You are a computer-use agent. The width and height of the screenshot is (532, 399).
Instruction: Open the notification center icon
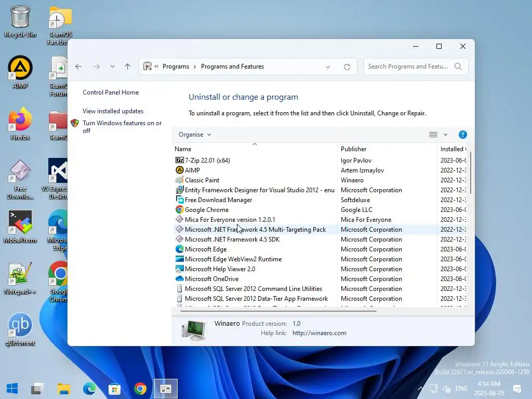tap(517, 389)
